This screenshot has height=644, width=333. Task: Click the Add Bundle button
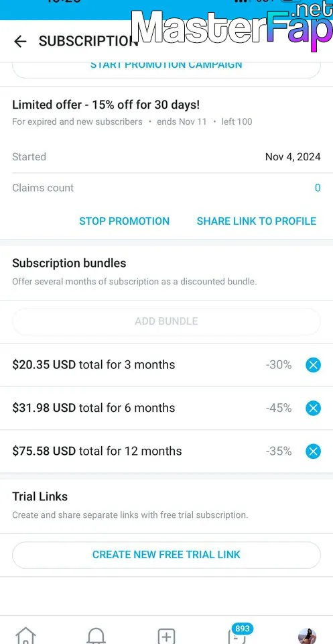point(166,321)
